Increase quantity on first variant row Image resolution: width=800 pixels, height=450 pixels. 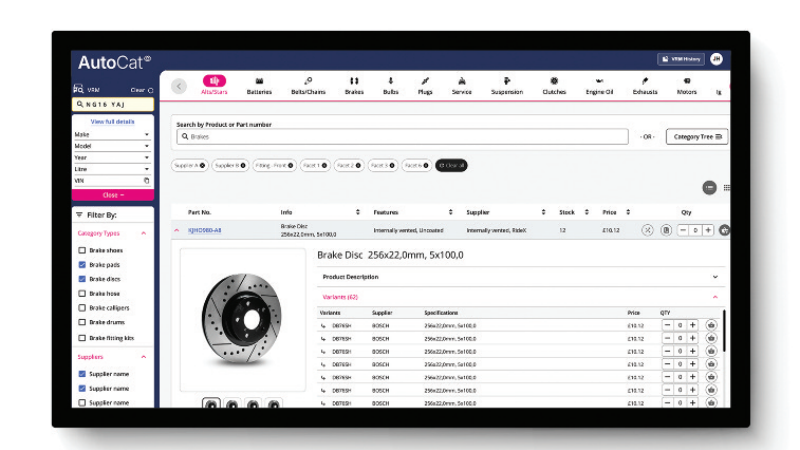692,325
